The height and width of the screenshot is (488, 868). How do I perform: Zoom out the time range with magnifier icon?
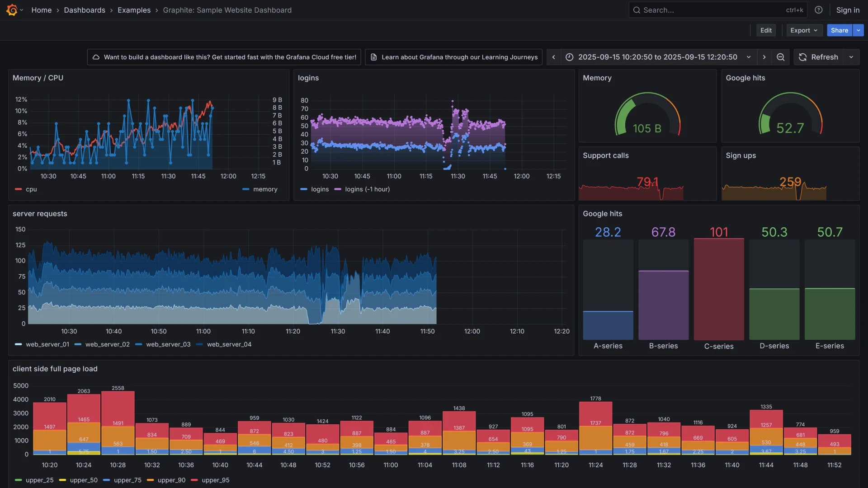[x=780, y=57]
